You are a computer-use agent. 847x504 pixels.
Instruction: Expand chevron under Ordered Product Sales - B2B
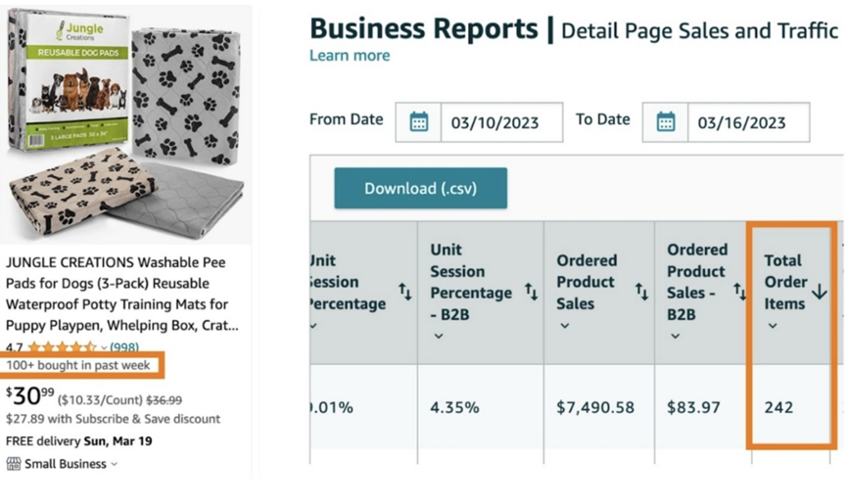[676, 337]
